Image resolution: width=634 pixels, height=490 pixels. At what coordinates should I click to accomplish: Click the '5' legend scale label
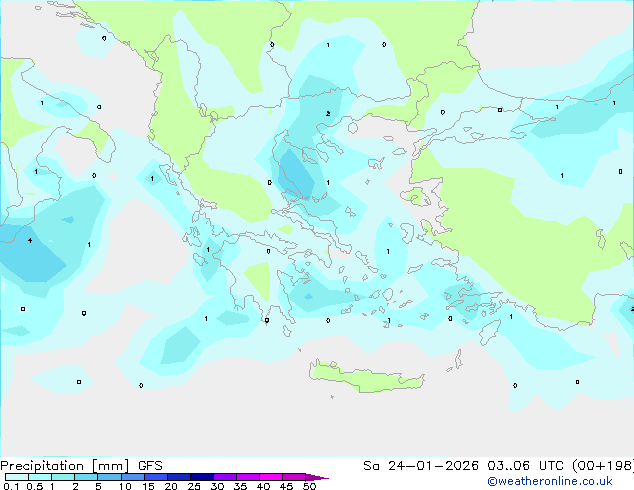(98, 486)
